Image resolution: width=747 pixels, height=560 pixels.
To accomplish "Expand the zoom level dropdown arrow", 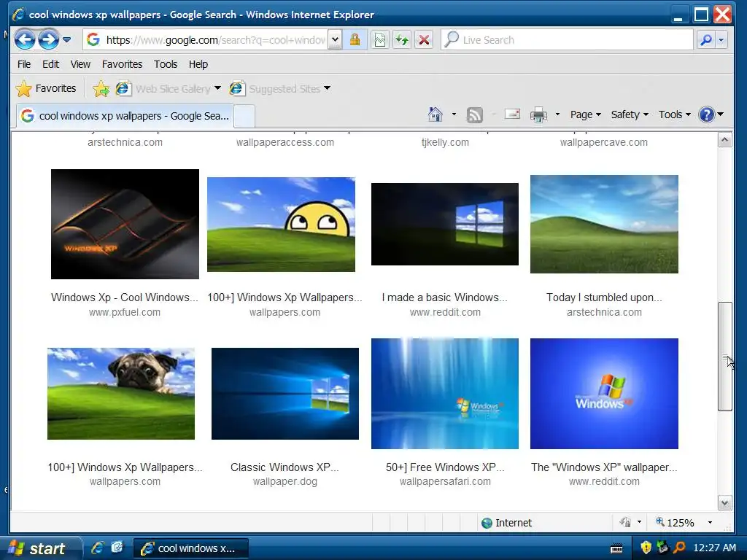I will click(x=710, y=522).
